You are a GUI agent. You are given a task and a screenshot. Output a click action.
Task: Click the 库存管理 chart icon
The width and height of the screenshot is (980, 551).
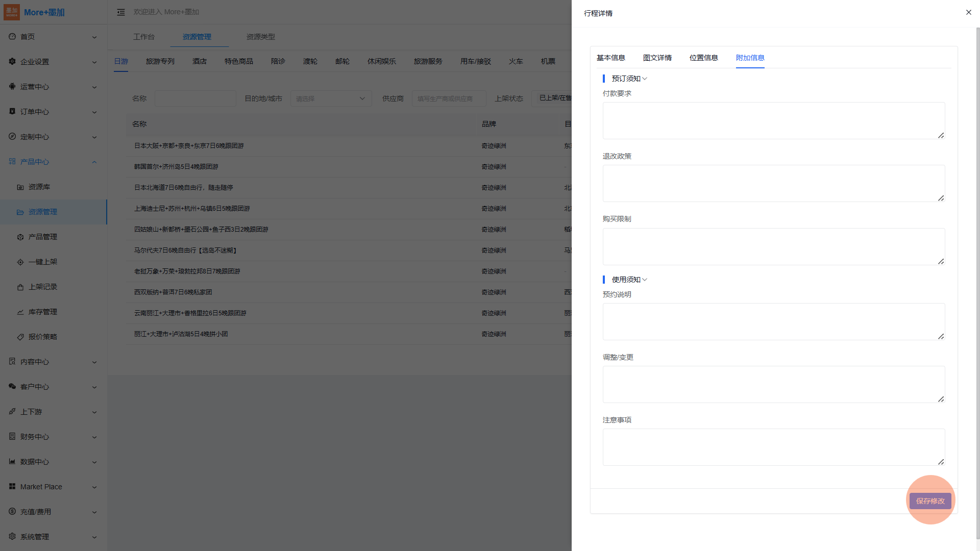click(20, 312)
